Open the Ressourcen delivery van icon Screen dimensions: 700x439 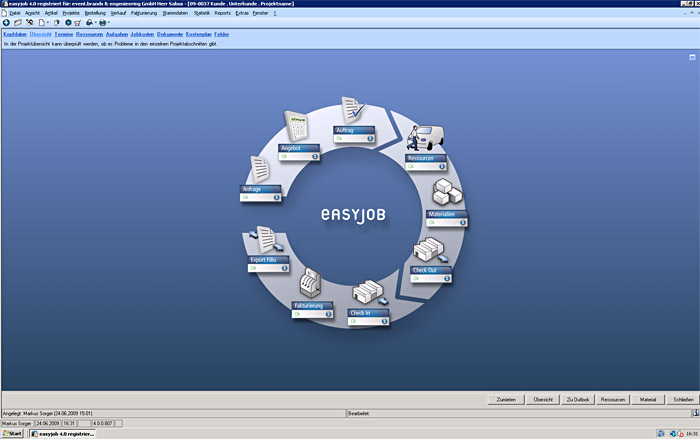pyautogui.click(x=425, y=138)
